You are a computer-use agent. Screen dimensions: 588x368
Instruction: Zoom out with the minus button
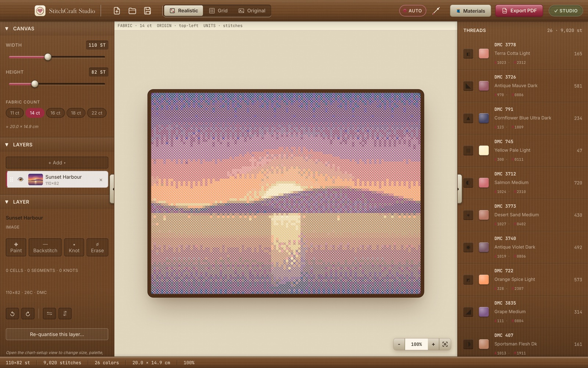(x=399, y=344)
